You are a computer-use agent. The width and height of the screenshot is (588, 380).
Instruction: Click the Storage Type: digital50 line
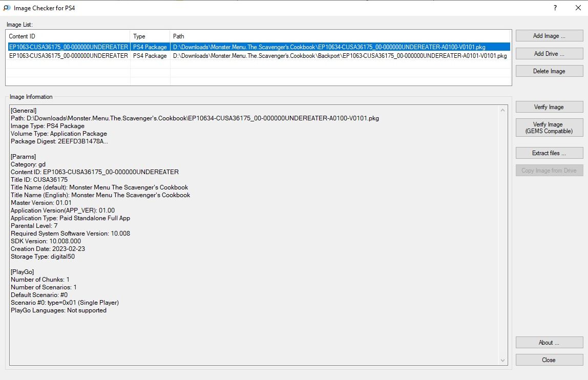pos(43,257)
